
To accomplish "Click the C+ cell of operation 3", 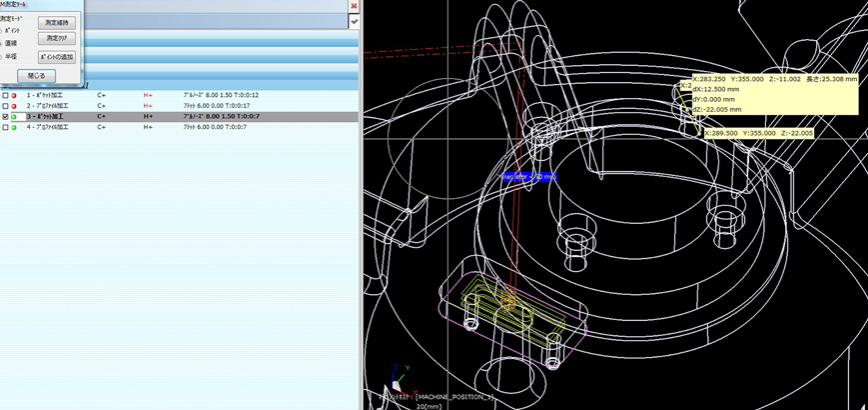I will tap(101, 117).
